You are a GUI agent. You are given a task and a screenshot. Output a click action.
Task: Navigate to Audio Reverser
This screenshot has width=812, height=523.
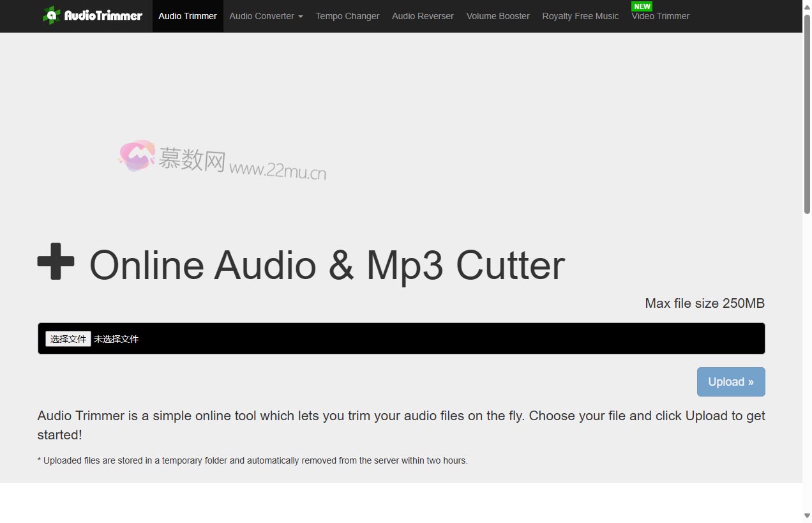(x=423, y=16)
